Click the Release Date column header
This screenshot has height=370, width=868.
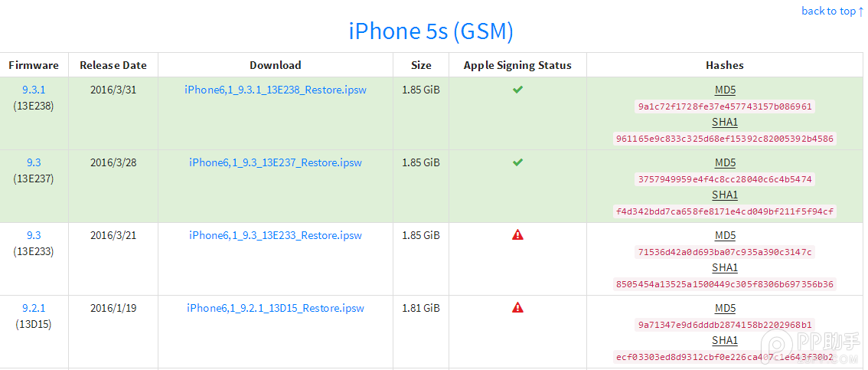click(x=113, y=65)
